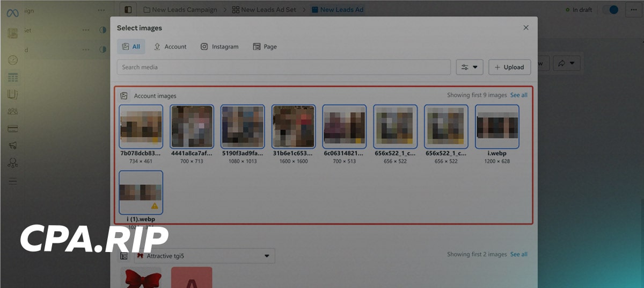The width and height of the screenshot is (644, 288).
Task: Select image 31b6e1c653 thumbnail
Action: pyautogui.click(x=294, y=126)
